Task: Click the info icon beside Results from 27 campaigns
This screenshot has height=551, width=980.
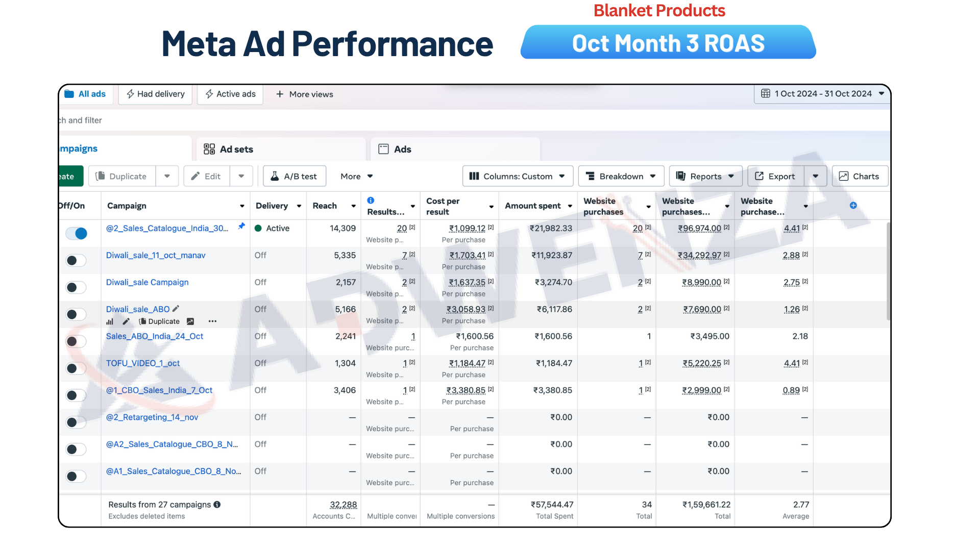Action: pos(217,505)
